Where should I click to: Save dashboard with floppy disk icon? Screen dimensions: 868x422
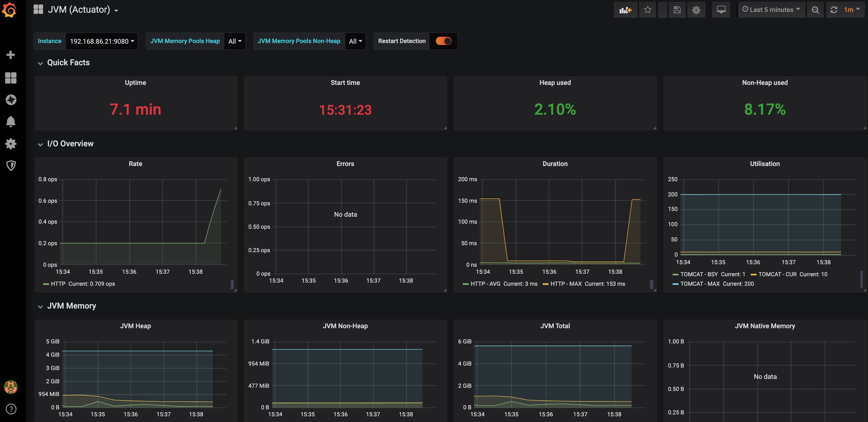677,10
